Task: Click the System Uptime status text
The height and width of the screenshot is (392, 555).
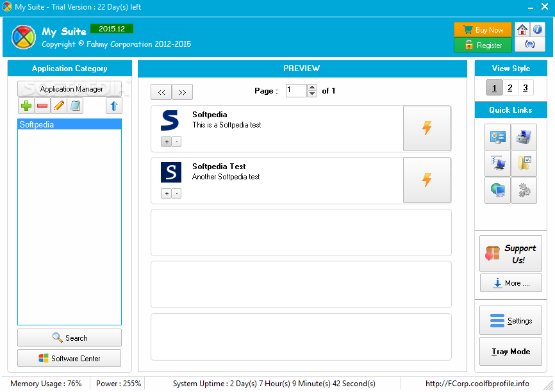Action: tap(274, 384)
